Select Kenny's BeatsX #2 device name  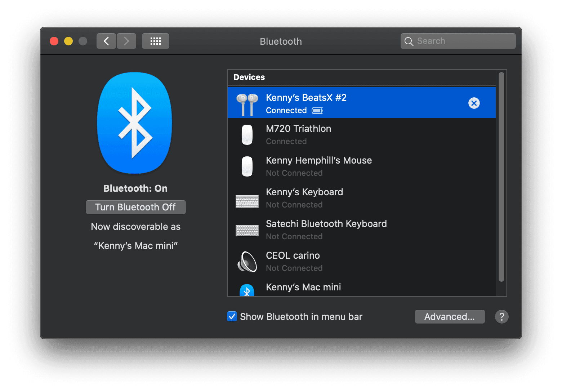(306, 98)
